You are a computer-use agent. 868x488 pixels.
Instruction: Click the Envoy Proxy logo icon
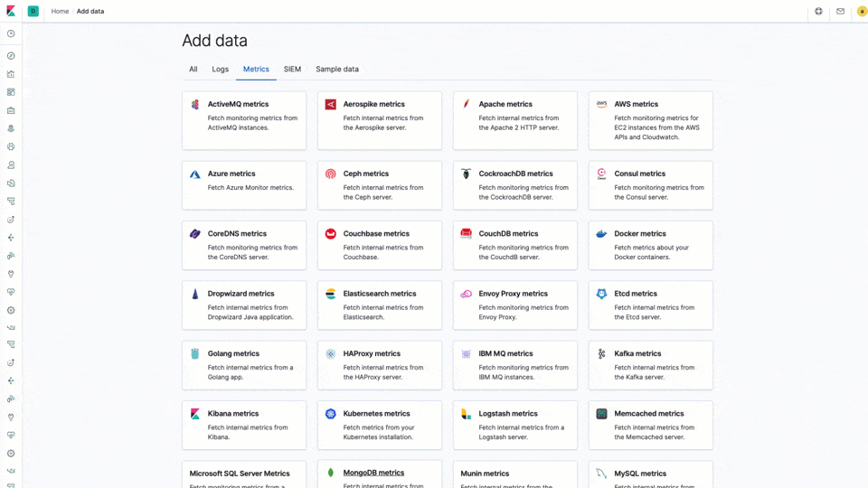467,294
